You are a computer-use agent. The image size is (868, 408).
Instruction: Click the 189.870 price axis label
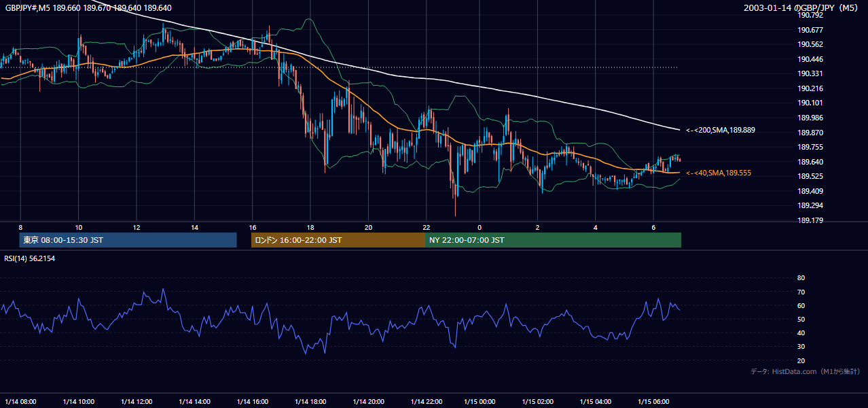pyautogui.click(x=810, y=133)
